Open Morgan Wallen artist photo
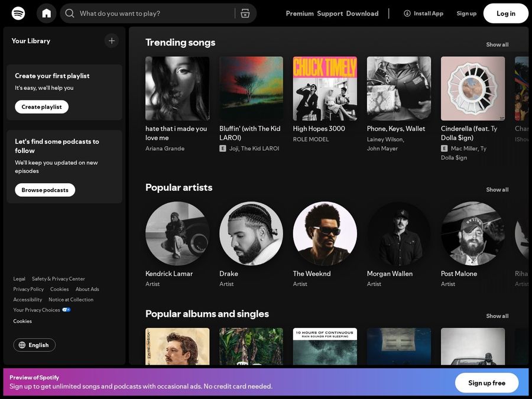 [399, 233]
